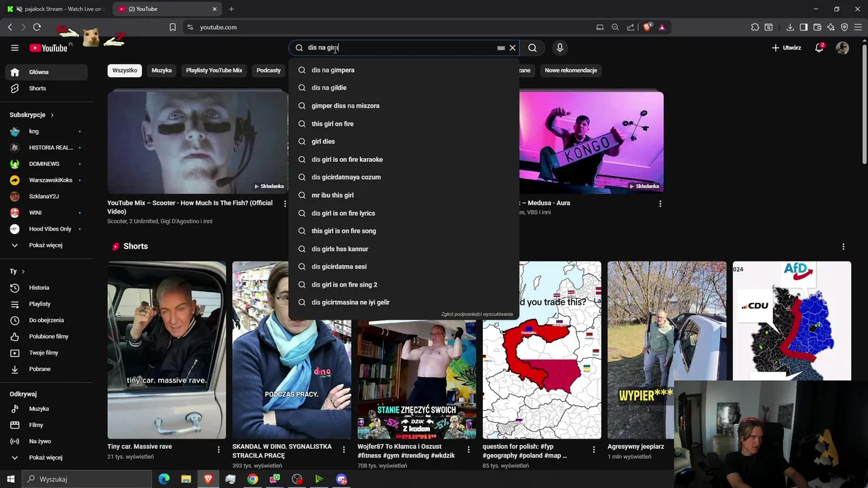Open the YouTube hamburger guide menu
The height and width of the screenshot is (488, 868).
click(14, 47)
